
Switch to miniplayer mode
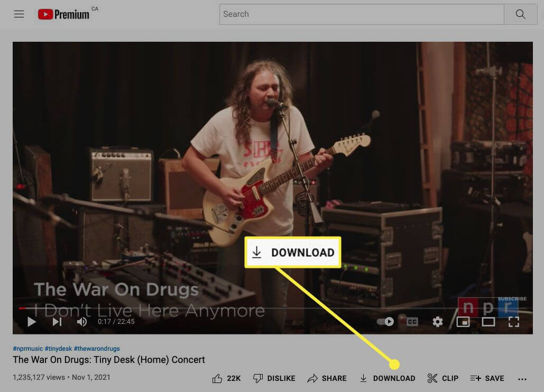pos(463,322)
